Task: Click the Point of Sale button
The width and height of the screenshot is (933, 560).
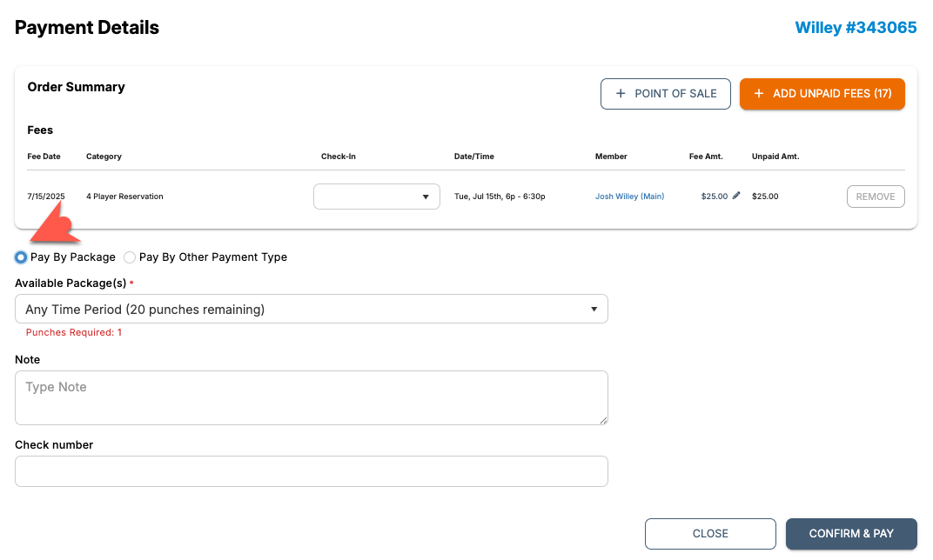Action: coord(665,94)
